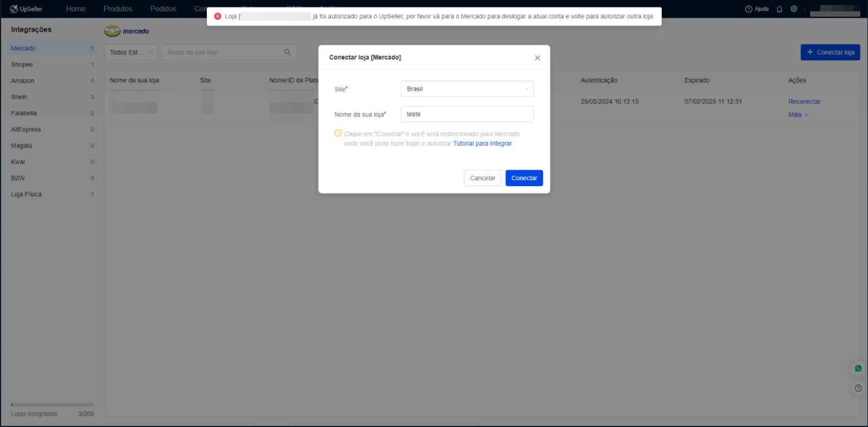
Task: Open Produtos in top navigation
Action: 118,9
